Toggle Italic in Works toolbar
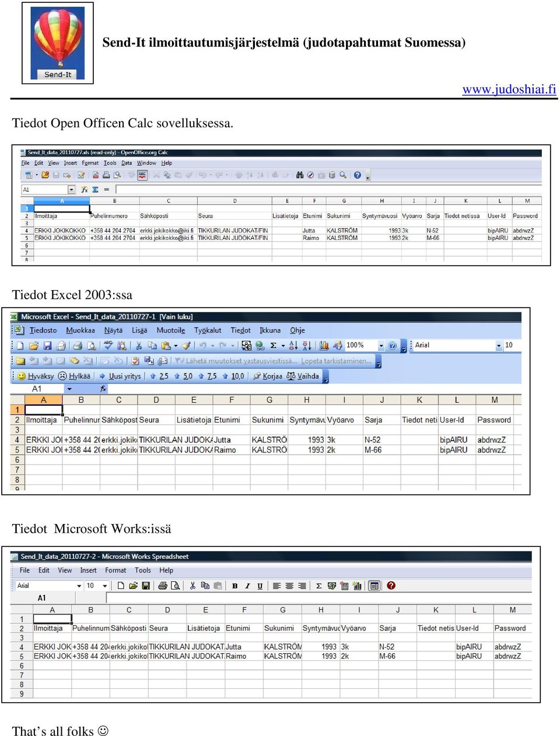The height and width of the screenshot is (736, 560). pyautogui.click(x=247, y=585)
